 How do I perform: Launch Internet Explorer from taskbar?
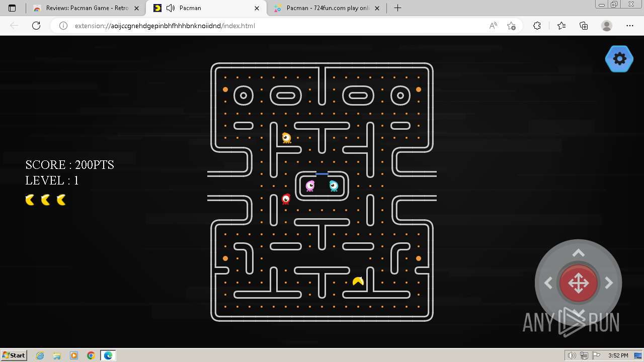(40, 355)
